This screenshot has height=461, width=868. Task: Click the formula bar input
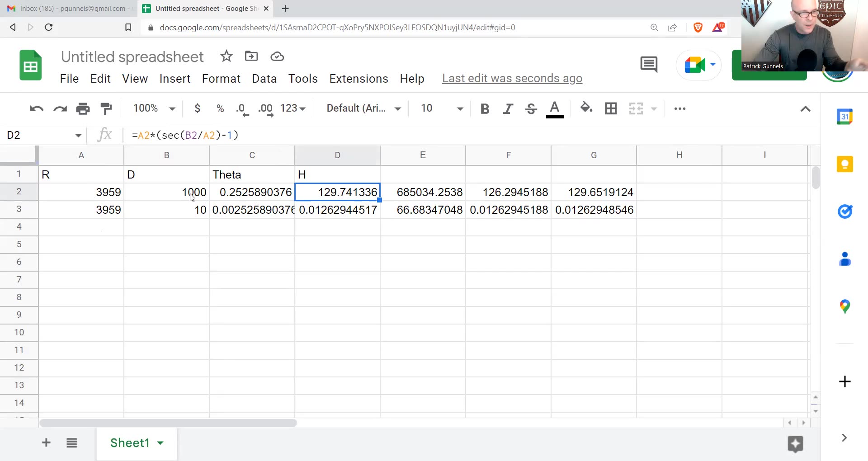click(470, 135)
